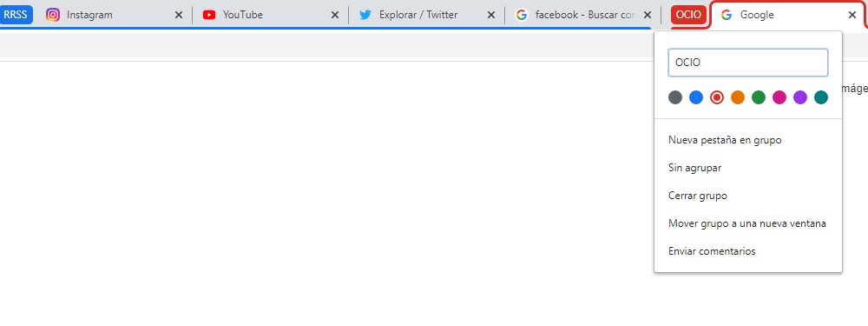This screenshot has width=868, height=326.
Task: Choose Mover grupo a una nueva ventana
Action: pos(748,223)
